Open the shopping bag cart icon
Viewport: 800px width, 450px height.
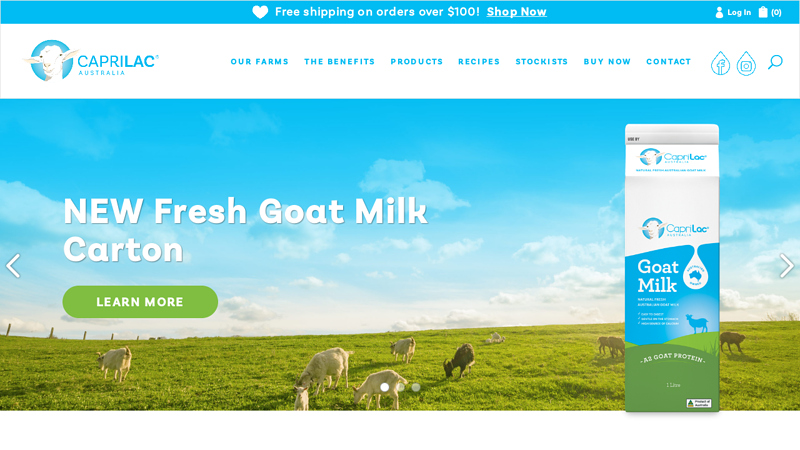763,12
